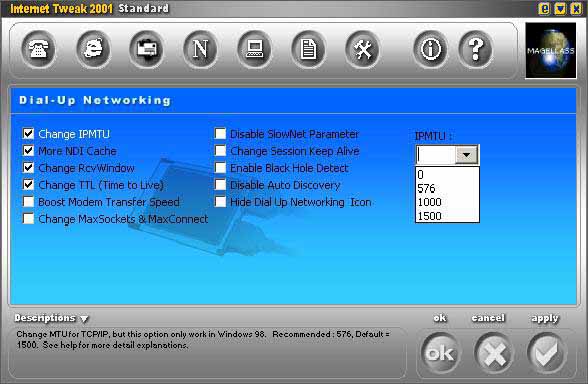Click the round ok button
This screenshot has width=588, height=384.
[440, 352]
